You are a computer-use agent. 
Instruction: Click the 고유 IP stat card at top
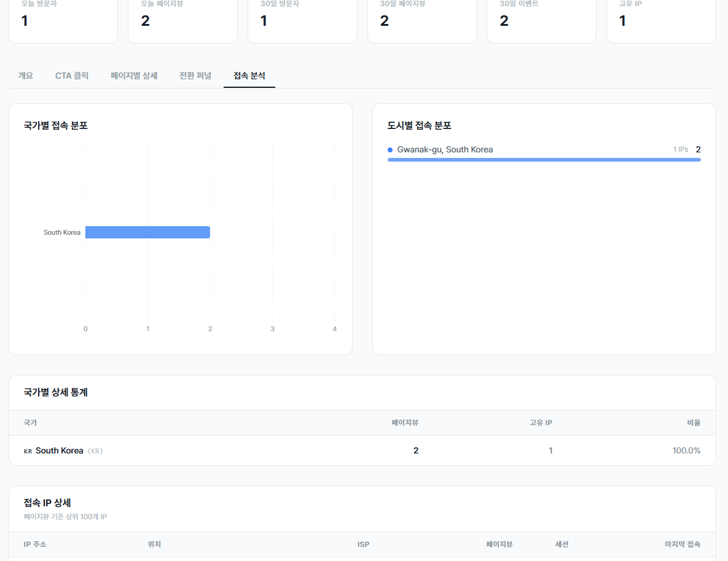tap(661, 22)
